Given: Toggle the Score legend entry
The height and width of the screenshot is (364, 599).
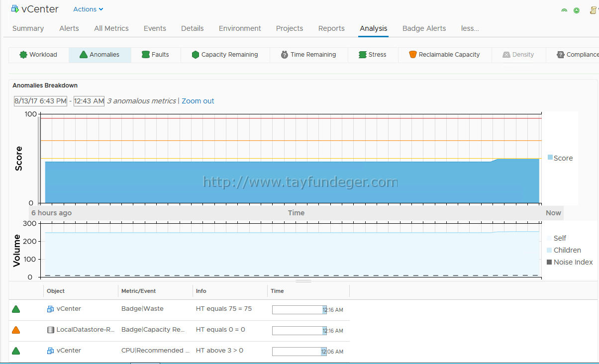Looking at the screenshot, I should [560, 158].
